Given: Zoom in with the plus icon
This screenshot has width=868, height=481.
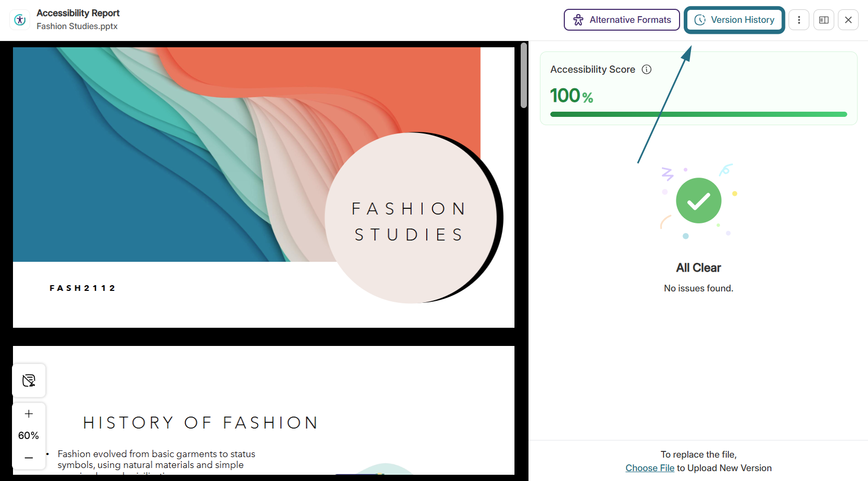Looking at the screenshot, I should (x=29, y=414).
